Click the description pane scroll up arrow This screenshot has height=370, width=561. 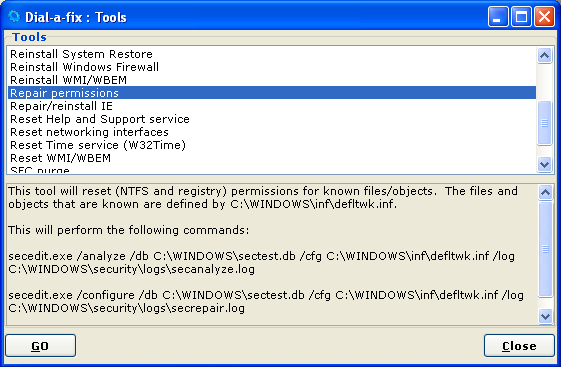point(545,193)
